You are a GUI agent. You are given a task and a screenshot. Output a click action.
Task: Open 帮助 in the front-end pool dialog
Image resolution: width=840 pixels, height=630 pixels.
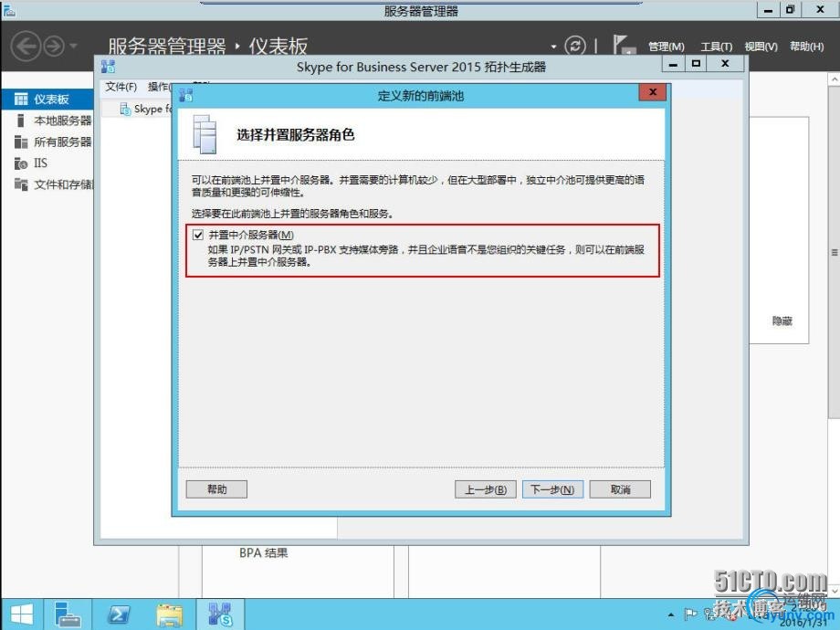coord(216,489)
